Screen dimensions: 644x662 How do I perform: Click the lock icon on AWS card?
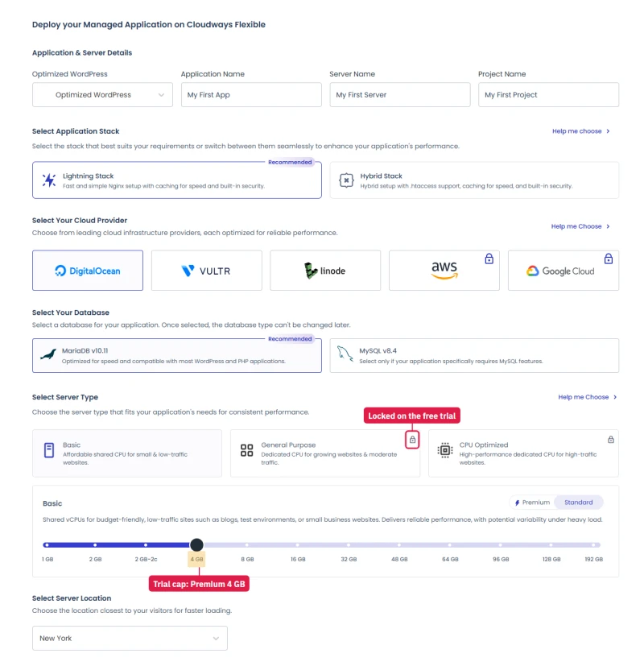489,259
